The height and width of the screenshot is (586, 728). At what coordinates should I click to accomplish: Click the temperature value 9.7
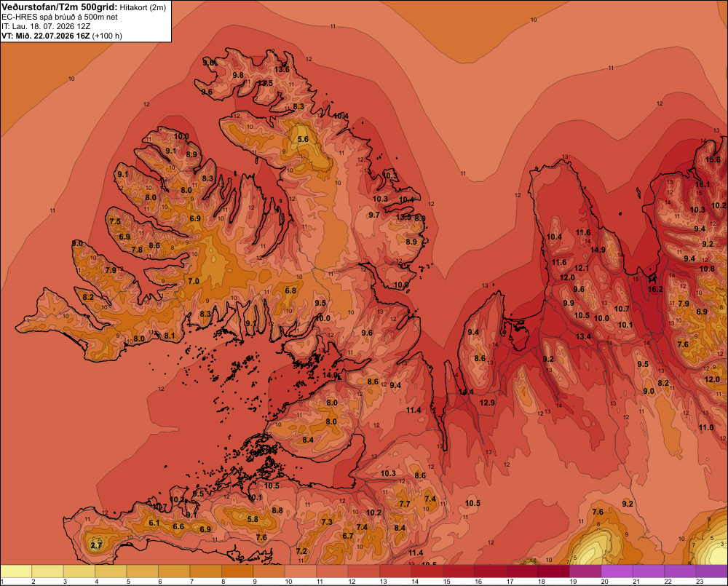pos(373,215)
